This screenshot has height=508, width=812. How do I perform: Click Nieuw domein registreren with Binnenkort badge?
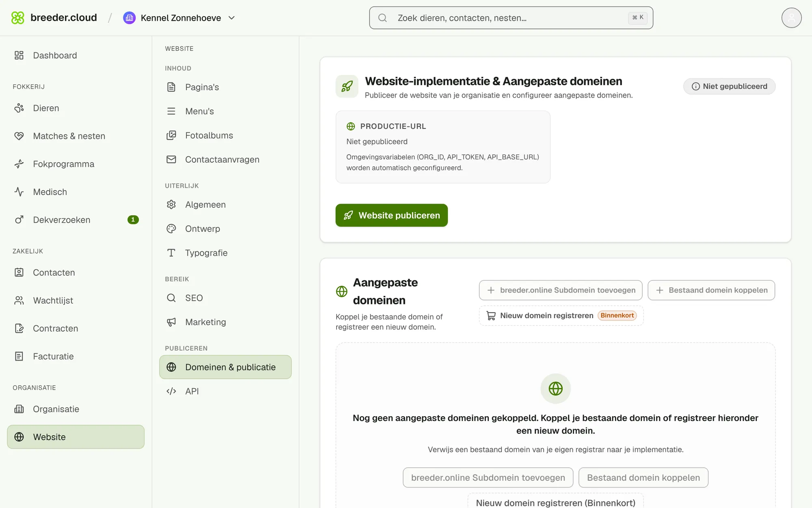tap(561, 316)
